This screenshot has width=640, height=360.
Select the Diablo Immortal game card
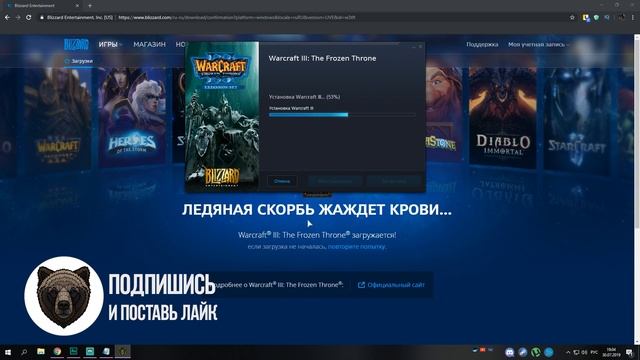502,118
